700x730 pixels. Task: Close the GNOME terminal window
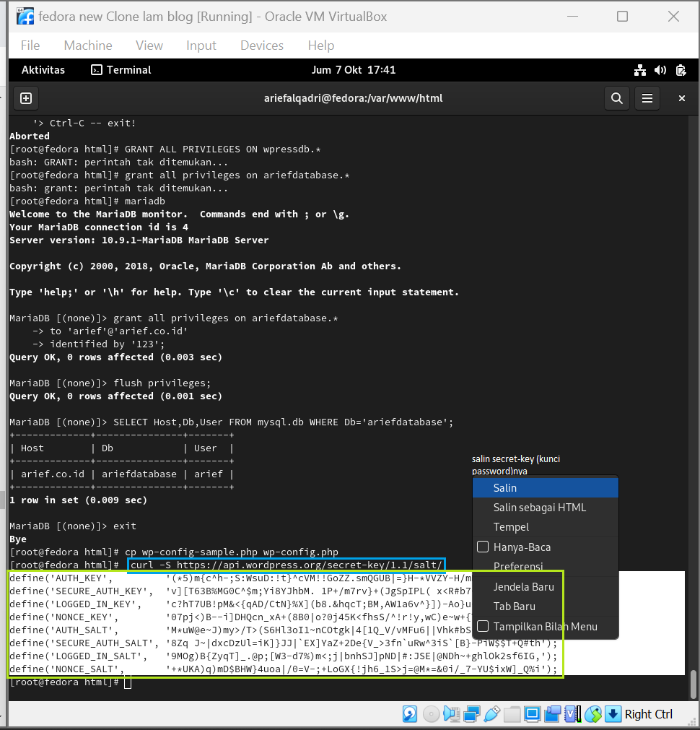point(682,98)
